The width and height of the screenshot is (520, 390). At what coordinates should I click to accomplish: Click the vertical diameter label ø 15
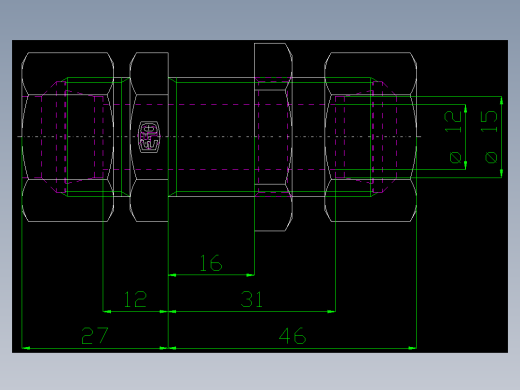click(x=489, y=137)
